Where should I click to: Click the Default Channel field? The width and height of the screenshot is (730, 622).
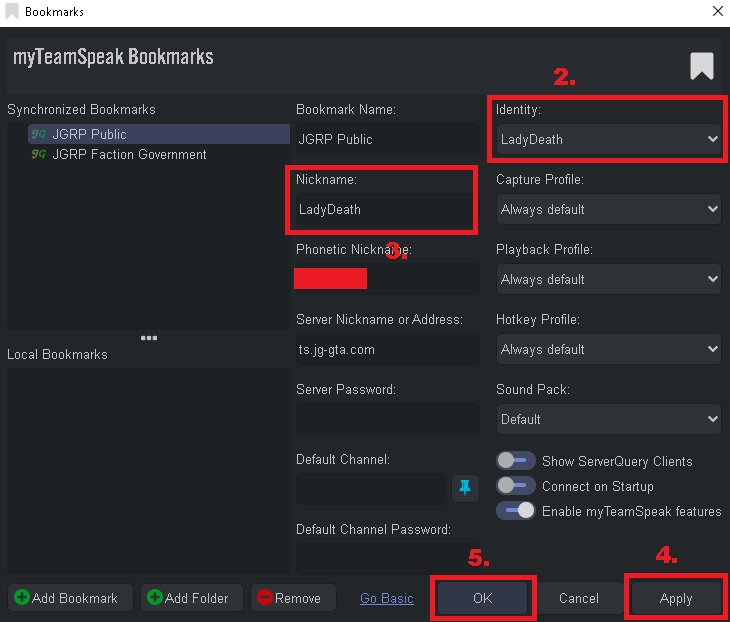(x=371, y=489)
